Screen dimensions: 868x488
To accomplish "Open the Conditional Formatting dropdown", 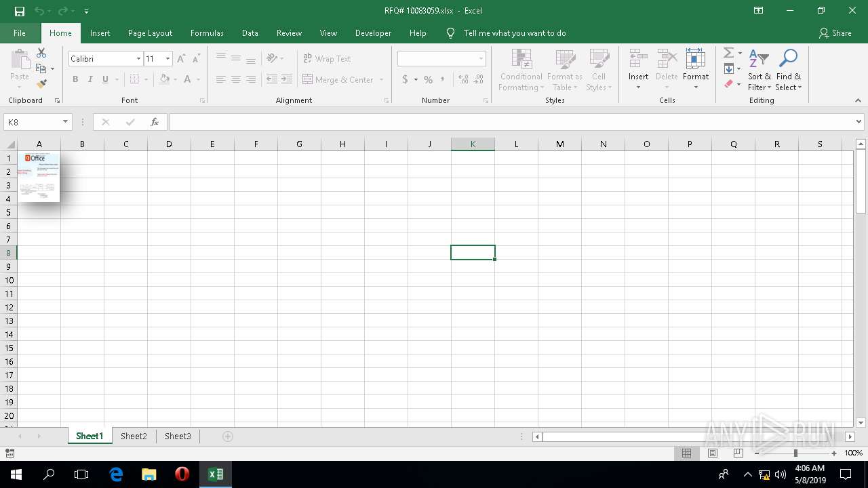I will [x=521, y=71].
